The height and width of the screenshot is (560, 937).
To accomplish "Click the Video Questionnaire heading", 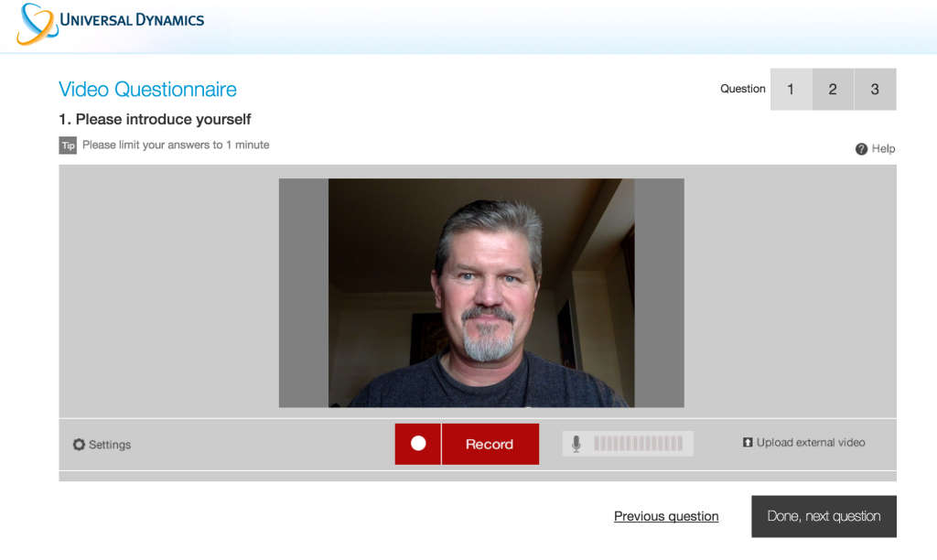I will click(x=147, y=89).
